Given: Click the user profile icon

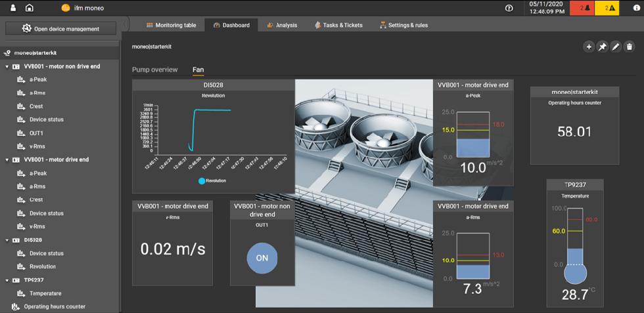Looking at the screenshot, I should pos(13,8).
